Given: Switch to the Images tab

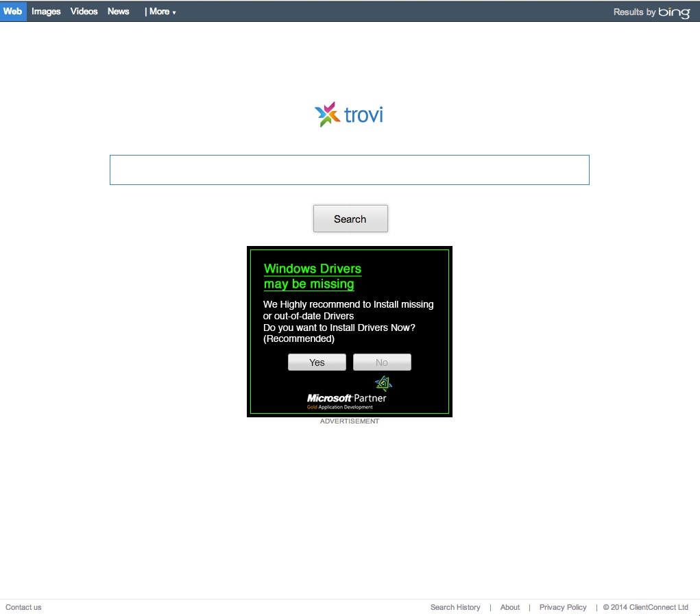Looking at the screenshot, I should pyautogui.click(x=46, y=12).
